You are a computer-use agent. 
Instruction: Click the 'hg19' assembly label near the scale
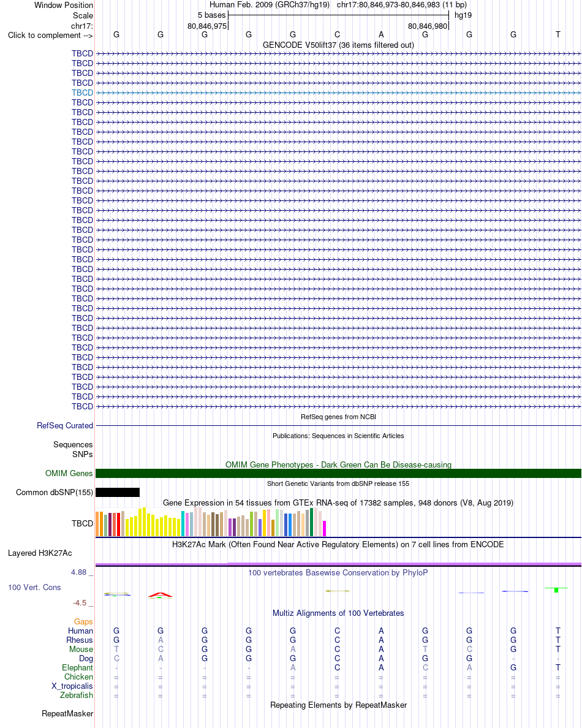click(463, 15)
